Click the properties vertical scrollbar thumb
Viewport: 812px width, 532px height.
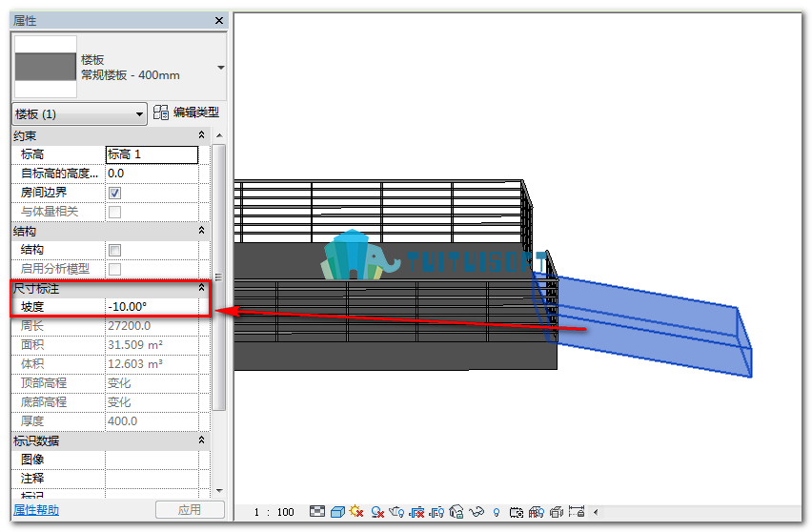pos(218,277)
